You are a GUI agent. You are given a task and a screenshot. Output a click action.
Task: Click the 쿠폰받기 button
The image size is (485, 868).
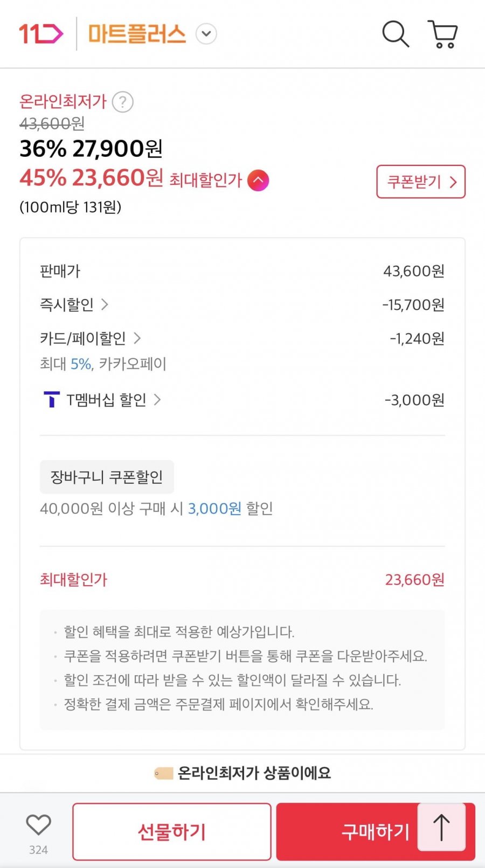click(x=420, y=182)
